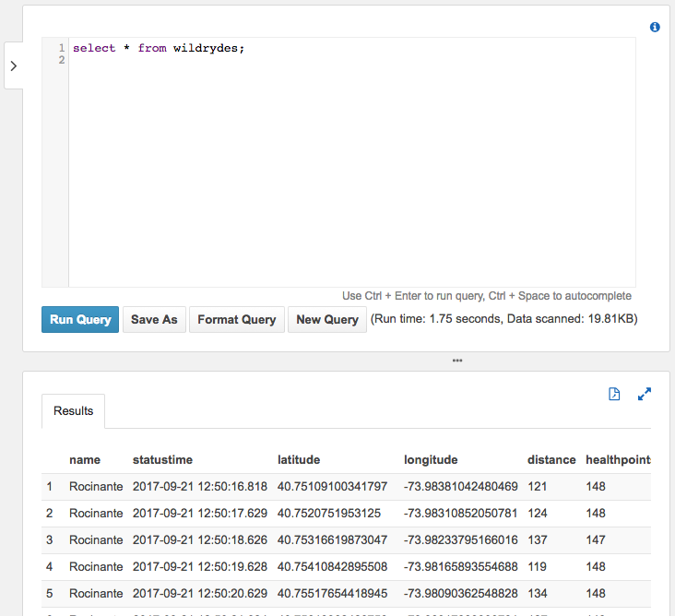Click inside the SQL query editor
Screen dimensions: 675x616
(351, 162)
